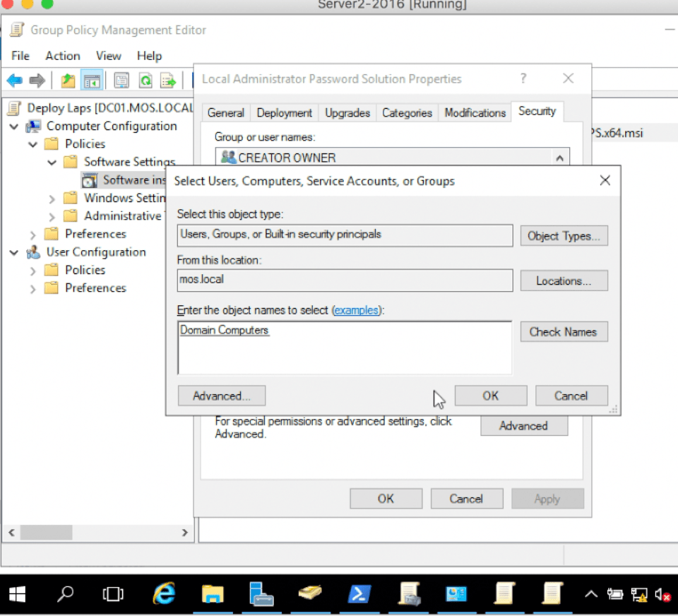Refresh the console using the toolbar icon
The width and height of the screenshot is (678, 616).
point(146,80)
